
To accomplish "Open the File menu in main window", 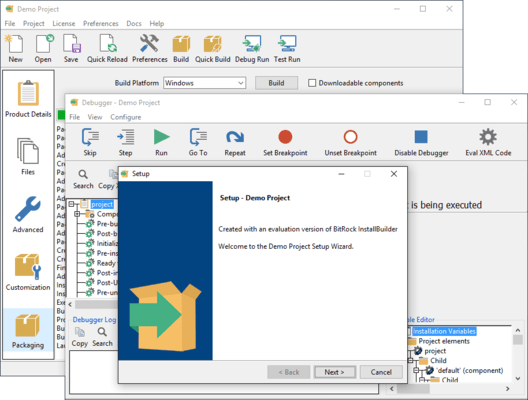I will (10, 24).
